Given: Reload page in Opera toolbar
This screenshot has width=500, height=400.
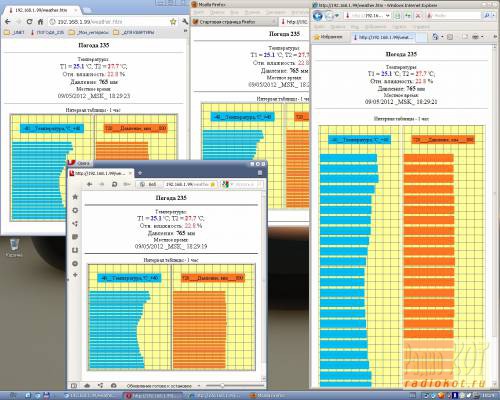Looking at the screenshot, I should [x=114, y=184].
